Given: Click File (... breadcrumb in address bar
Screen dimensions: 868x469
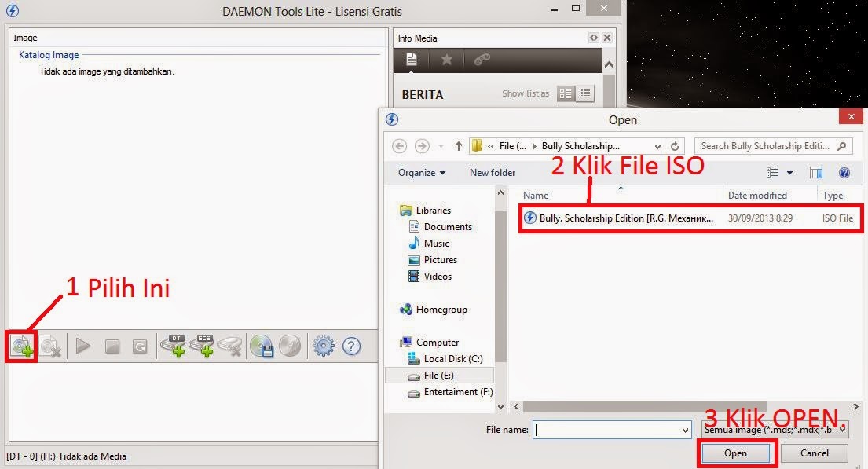Looking at the screenshot, I should click(x=513, y=145).
